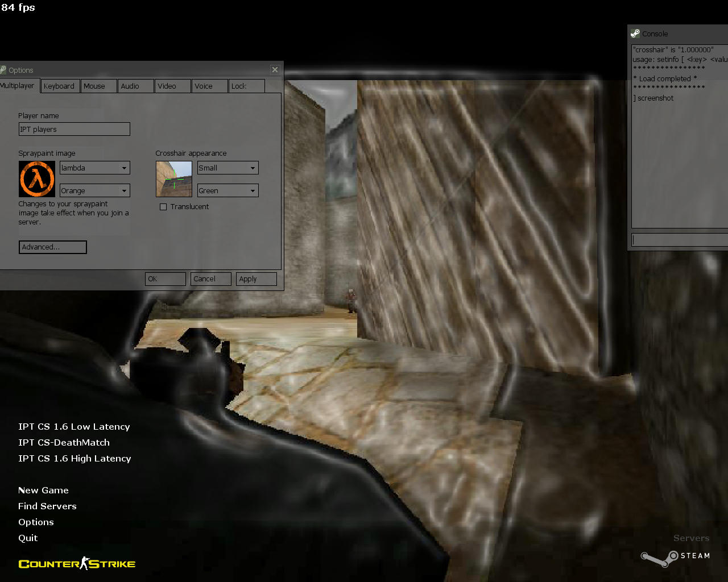
Task: Switch to the Lock tab
Action: [x=247, y=86]
